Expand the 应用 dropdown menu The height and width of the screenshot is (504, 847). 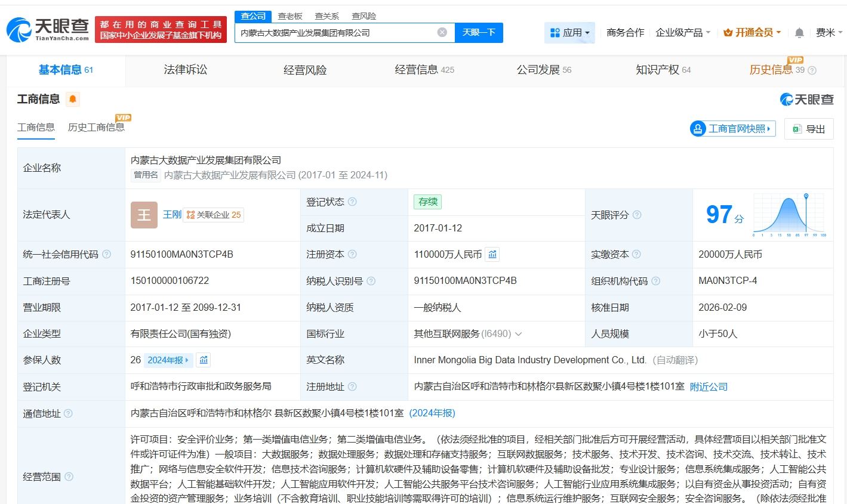coord(569,33)
